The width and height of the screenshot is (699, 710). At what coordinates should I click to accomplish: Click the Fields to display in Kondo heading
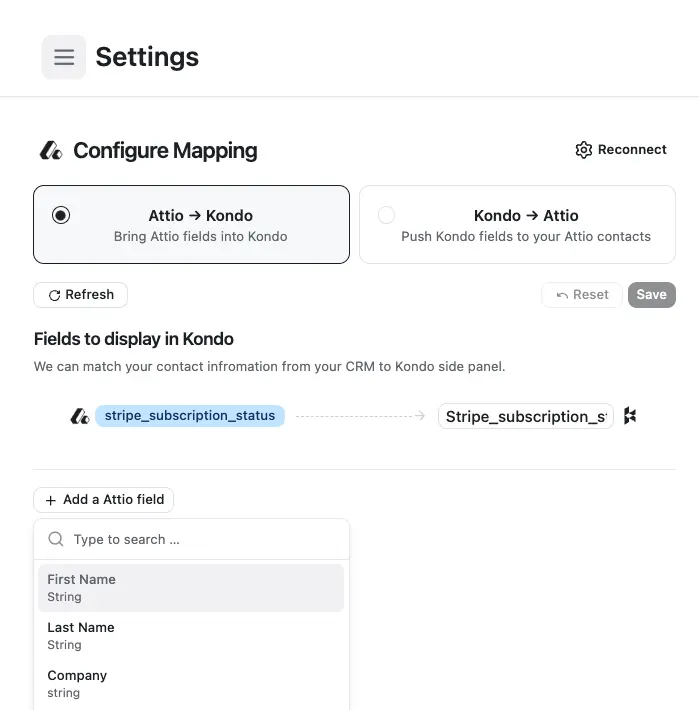click(134, 339)
